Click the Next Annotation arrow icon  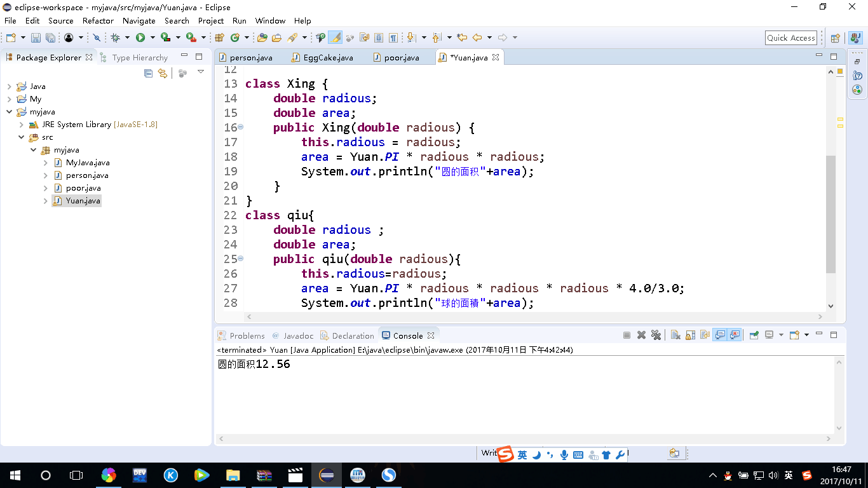tap(411, 37)
